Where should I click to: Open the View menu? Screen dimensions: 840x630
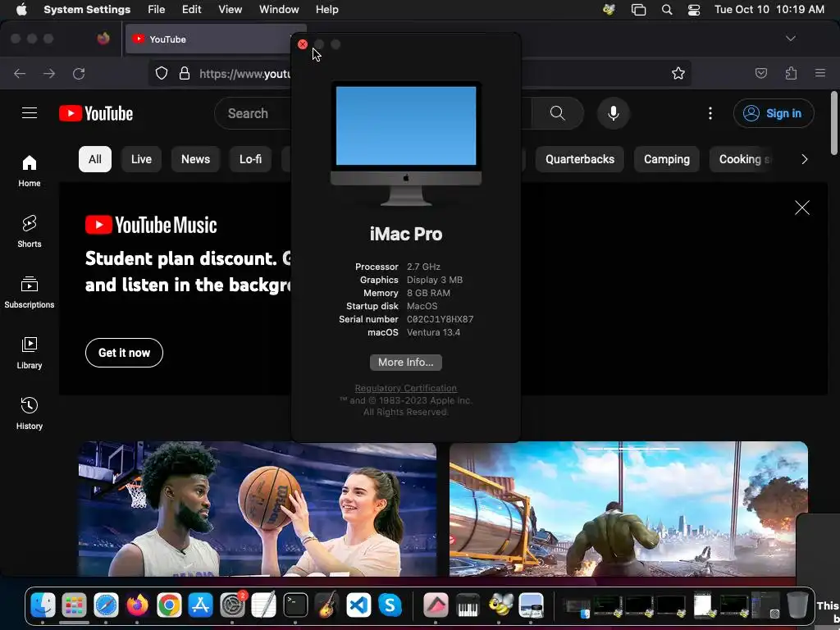pos(230,10)
